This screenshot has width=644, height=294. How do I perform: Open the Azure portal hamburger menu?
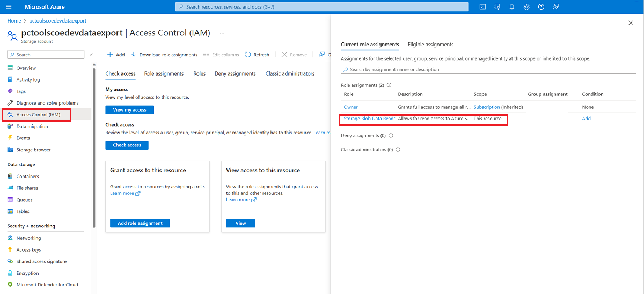(x=9, y=6)
